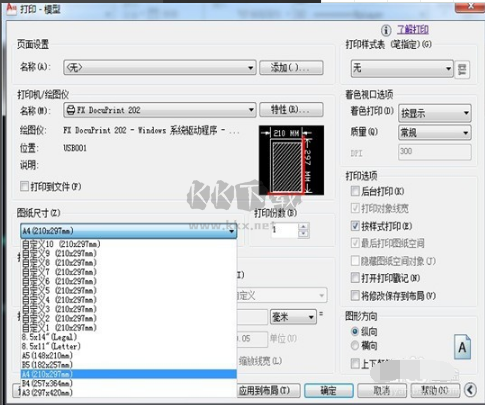
Task: Click the scale units field showing .05
Action: click(252, 339)
